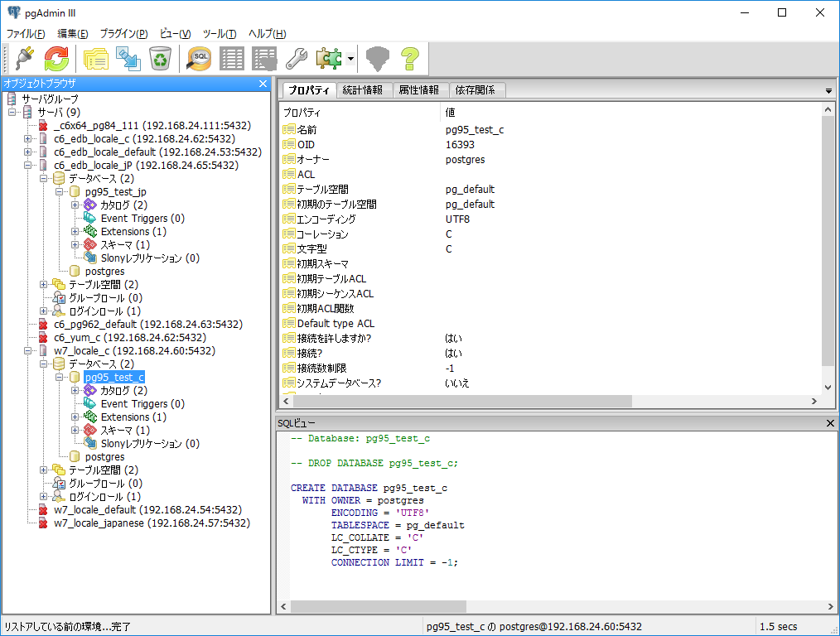Close the SQLビュー panel
The height and width of the screenshot is (636, 840).
tap(831, 423)
